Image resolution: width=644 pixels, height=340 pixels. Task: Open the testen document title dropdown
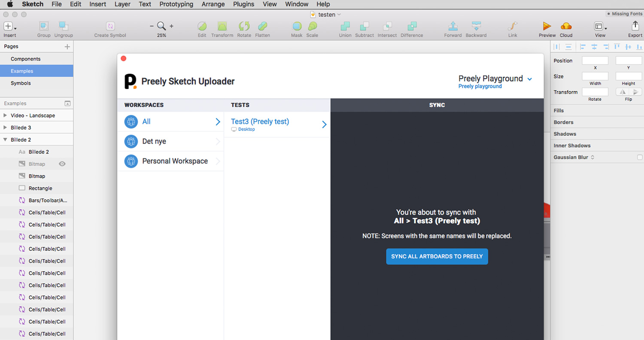[339, 15]
